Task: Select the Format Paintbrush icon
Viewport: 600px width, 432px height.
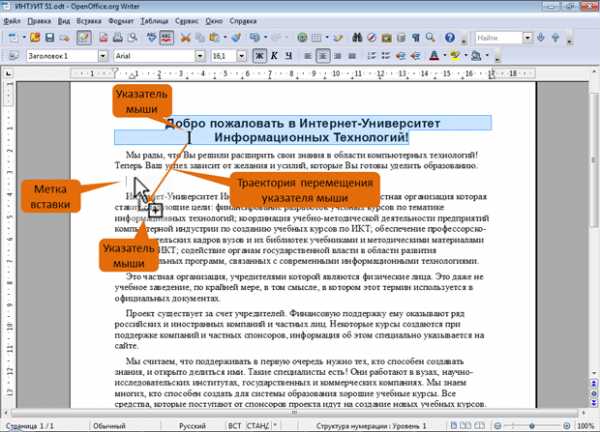Action: coord(236,37)
